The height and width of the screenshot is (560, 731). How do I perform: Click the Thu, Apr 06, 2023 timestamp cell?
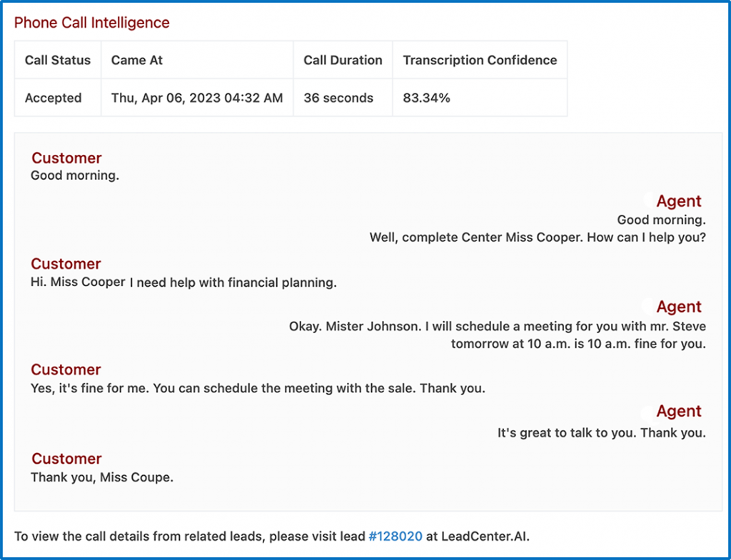197,98
